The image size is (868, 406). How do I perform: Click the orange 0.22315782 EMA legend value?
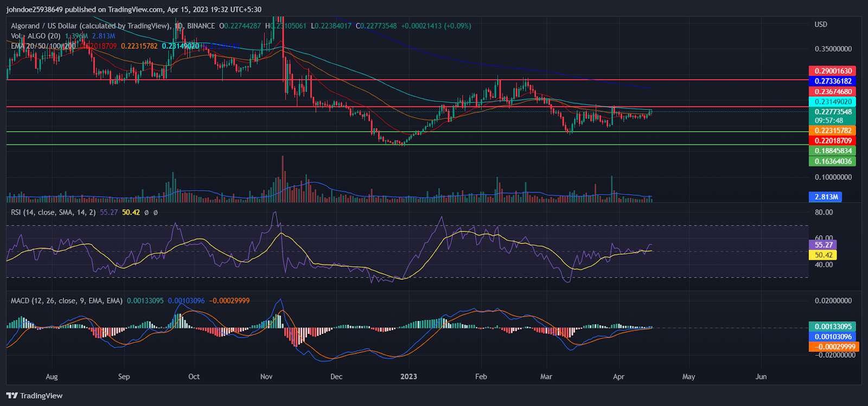[139, 46]
